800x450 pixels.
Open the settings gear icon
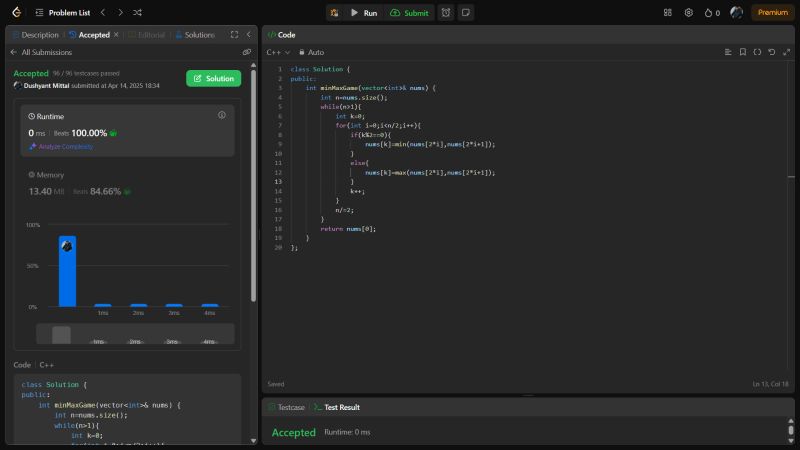689,13
